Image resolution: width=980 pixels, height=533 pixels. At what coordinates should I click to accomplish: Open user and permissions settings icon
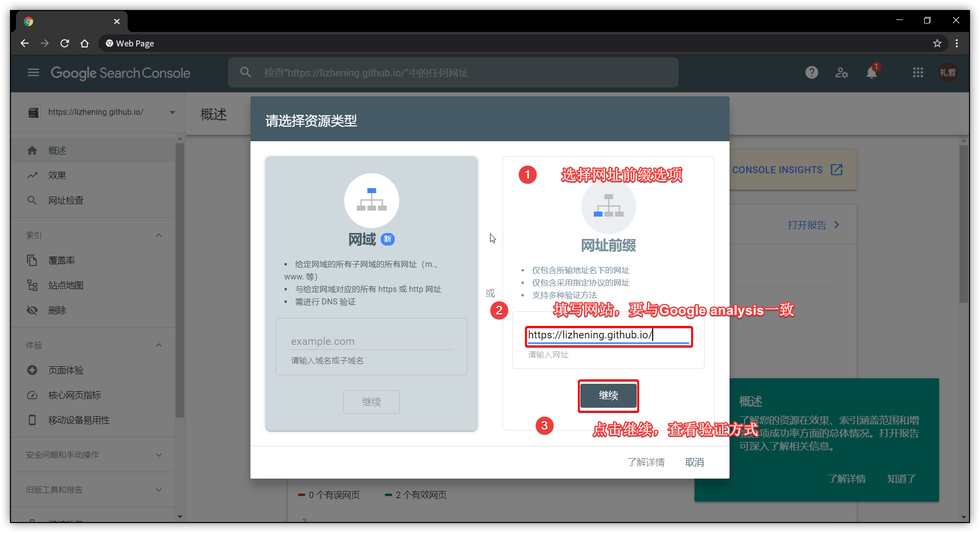(x=842, y=73)
